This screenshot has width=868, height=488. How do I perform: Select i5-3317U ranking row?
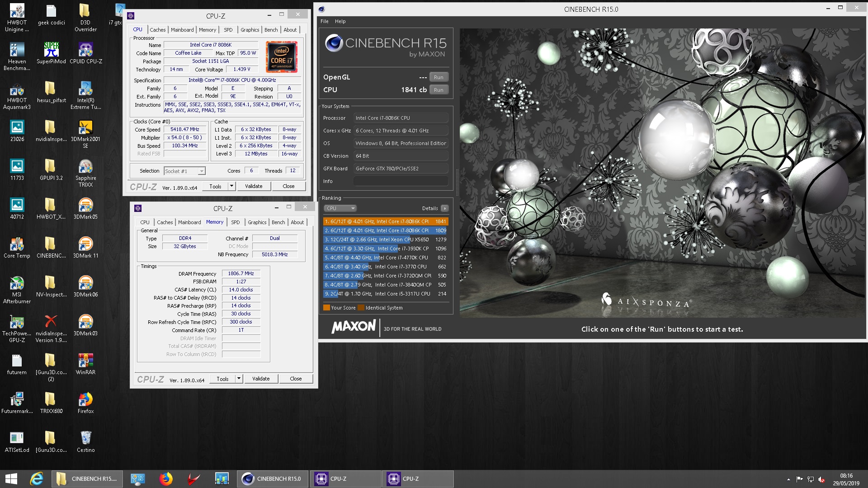(x=386, y=294)
